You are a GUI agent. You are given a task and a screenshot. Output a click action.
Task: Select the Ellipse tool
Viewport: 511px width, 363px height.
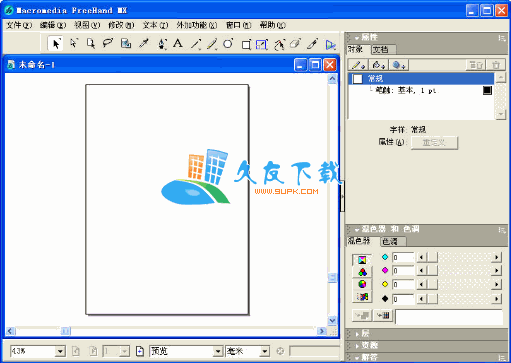[x=228, y=44]
